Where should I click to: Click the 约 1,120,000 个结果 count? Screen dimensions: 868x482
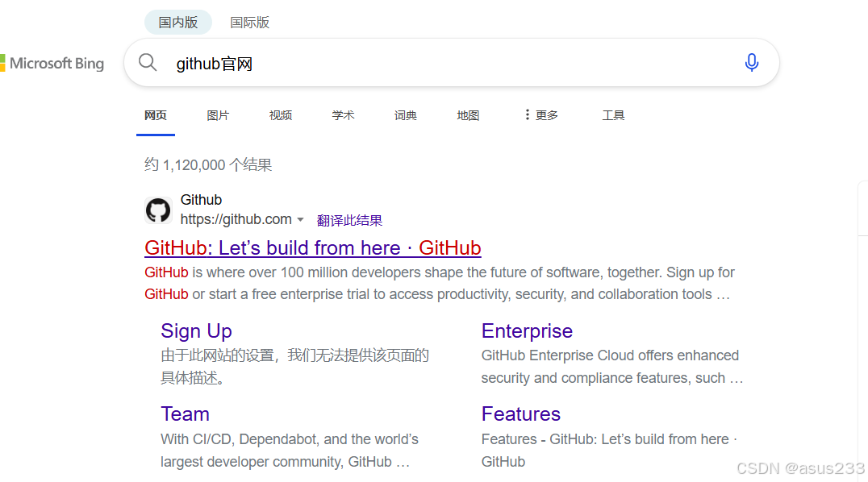(x=208, y=165)
